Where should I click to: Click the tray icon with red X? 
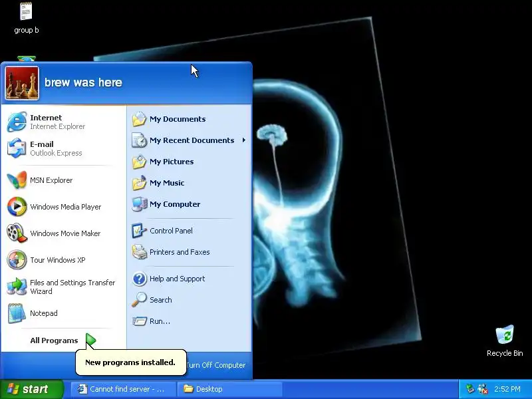483,389
